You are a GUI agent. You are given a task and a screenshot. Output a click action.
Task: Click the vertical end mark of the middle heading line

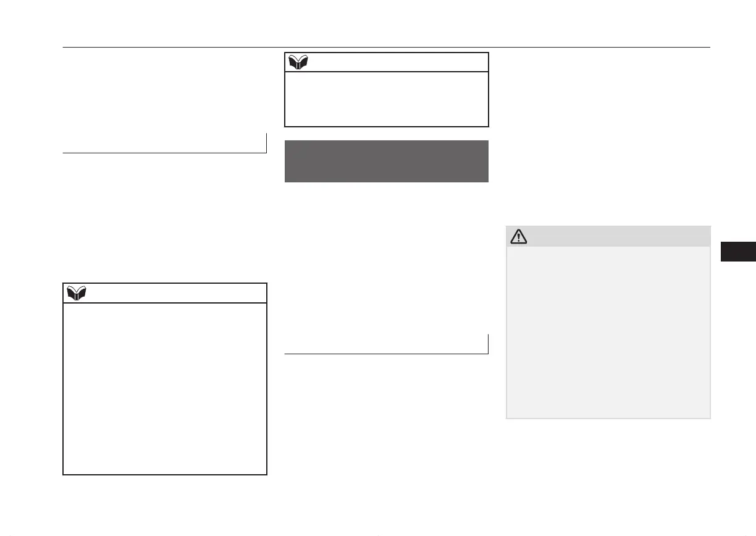pyautogui.click(x=488, y=344)
